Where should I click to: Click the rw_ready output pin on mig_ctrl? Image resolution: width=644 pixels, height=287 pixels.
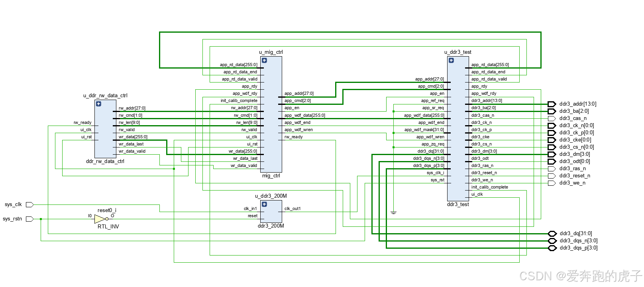click(x=293, y=137)
